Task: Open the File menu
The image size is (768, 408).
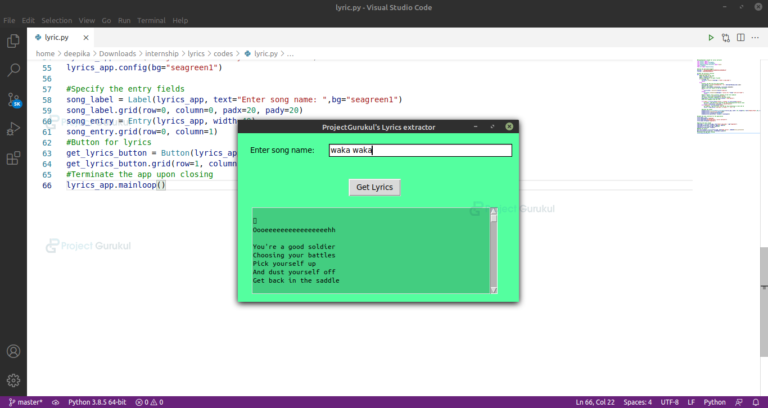Action: point(9,21)
